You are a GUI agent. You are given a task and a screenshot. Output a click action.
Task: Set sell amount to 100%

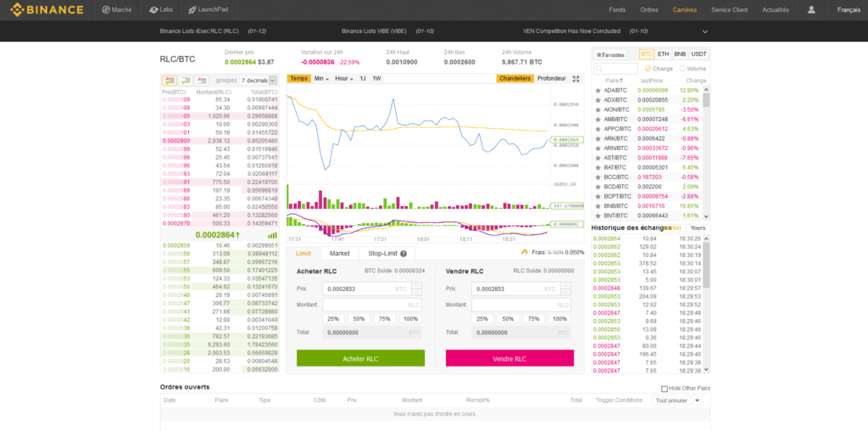tap(559, 319)
